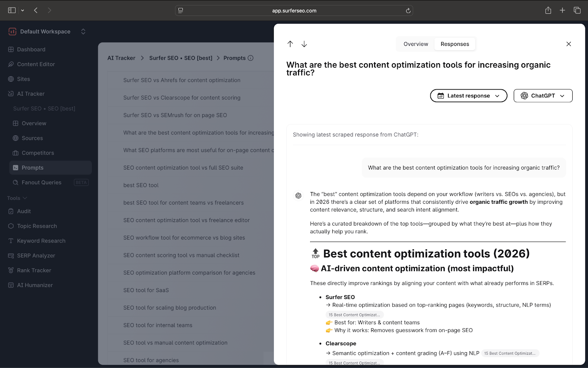Viewport: 588px width, 368px height.
Task: Click the up arrow for previous prompt
Action: coord(290,44)
